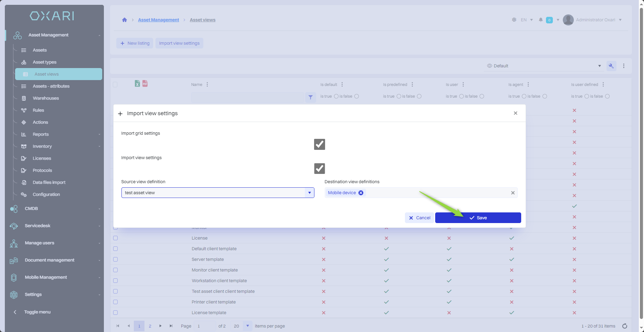Close the Import view settings dialog
Viewport: 644px width, 332px height.
(x=515, y=113)
